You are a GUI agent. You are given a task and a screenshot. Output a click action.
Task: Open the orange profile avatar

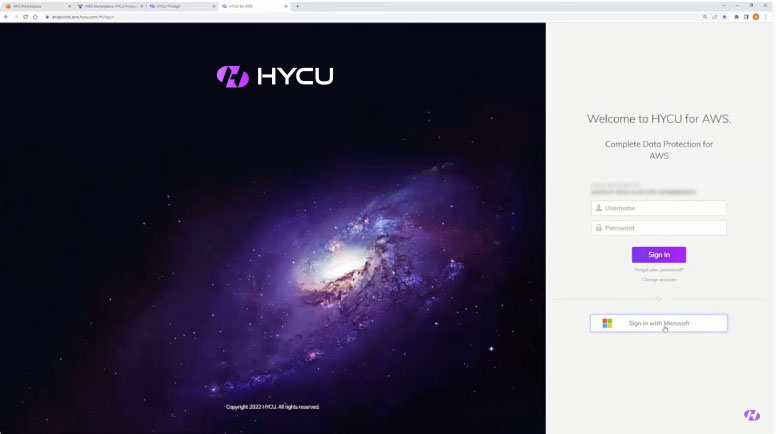coord(756,17)
